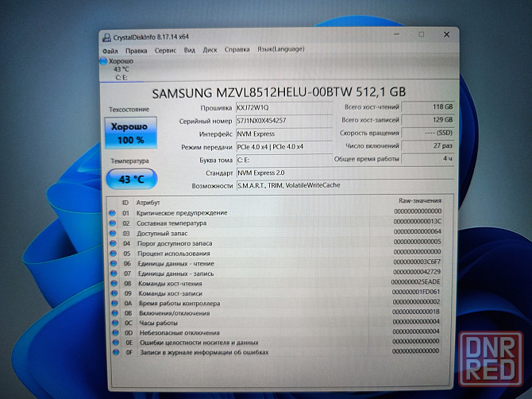Click status dot for attribute 08 Команды хост-чтения
This screenshot has width=532, height=399.
[x=114, y=283]
